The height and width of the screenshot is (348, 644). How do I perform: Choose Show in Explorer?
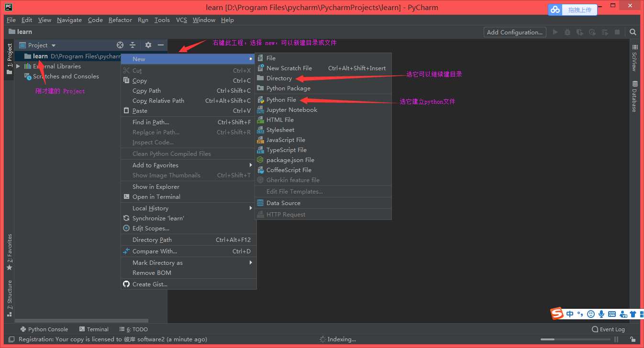point(189,187)
